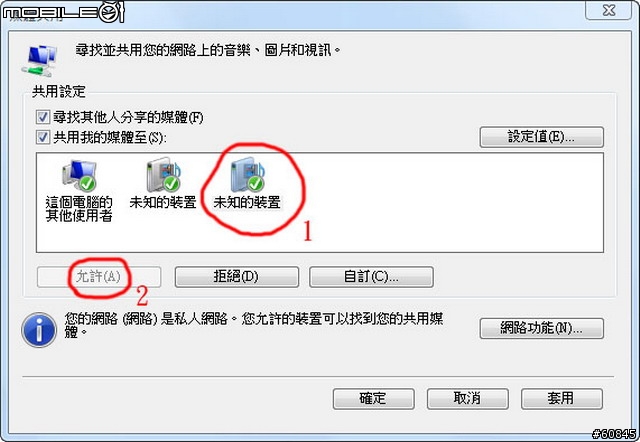Screen dimensions: 640x442
Task: Open 網路功能(N)... networking button
Action: [541, 329]
